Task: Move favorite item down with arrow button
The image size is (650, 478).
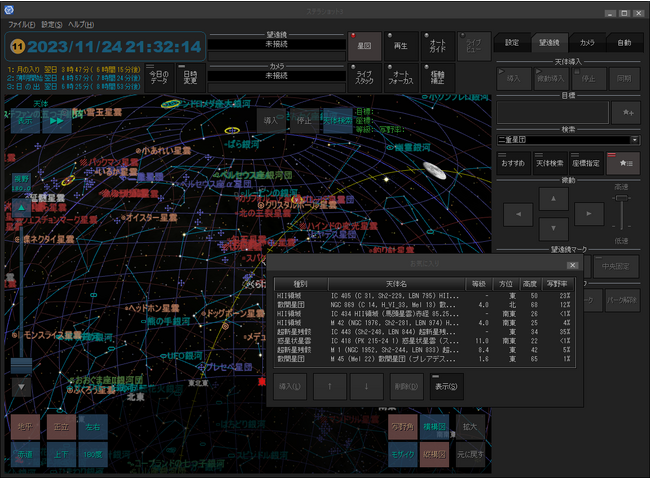Action: (366, 386)
